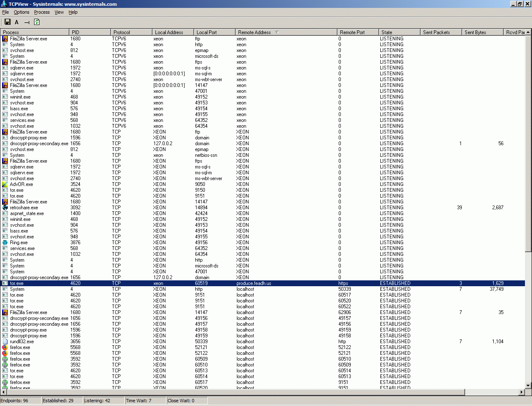
Task: Click the aspnet_state.exe process icon
Action: click(5, 213)
